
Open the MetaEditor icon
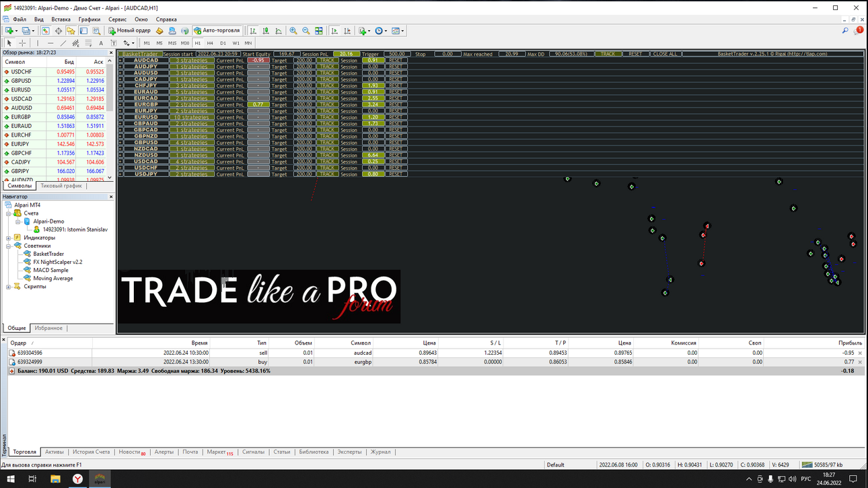pos(159,30)
